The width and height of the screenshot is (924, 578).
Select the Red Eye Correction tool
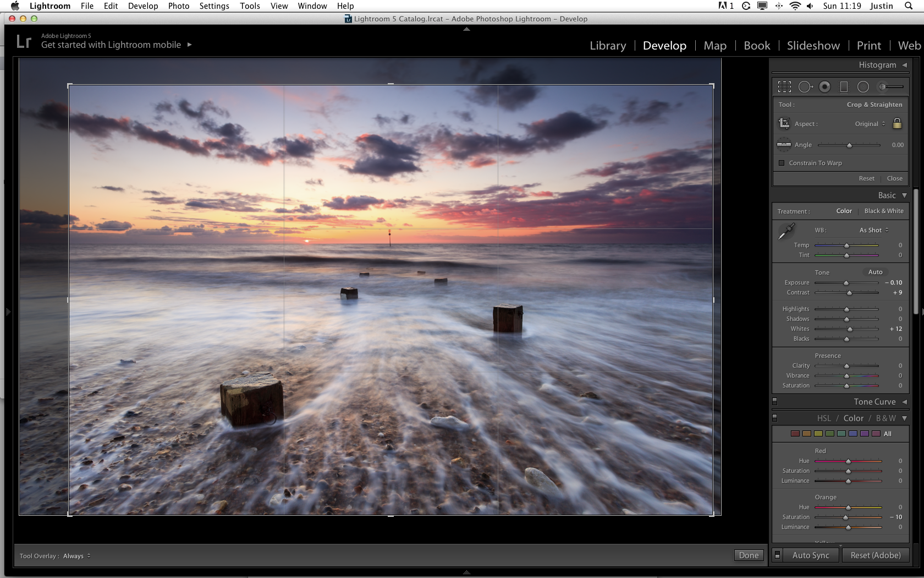[824, 86]
